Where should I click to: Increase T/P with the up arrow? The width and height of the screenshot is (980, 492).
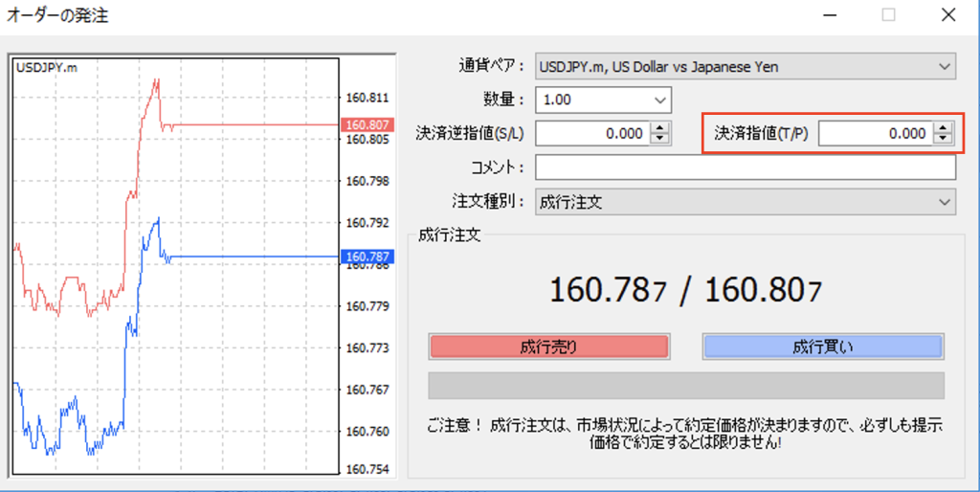coord(944,129)
